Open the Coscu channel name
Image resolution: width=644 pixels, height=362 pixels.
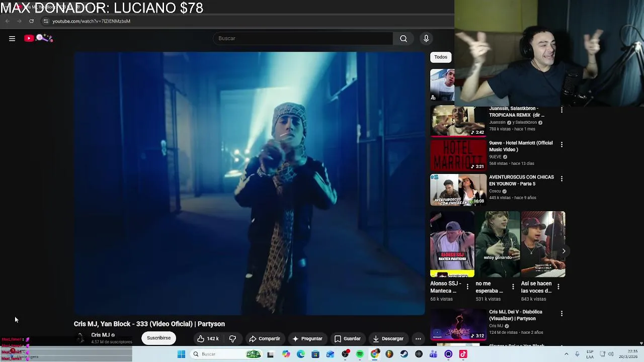point(495,191)
